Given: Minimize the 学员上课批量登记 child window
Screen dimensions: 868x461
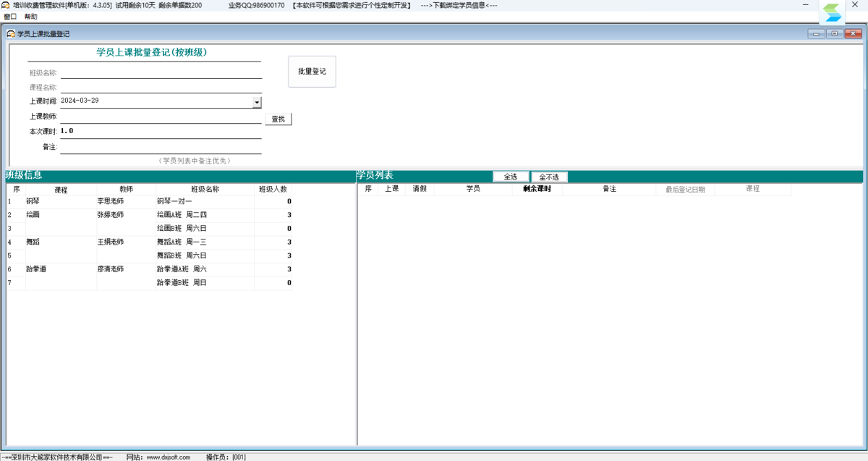Looking at the screenshot, I should 817,34.
